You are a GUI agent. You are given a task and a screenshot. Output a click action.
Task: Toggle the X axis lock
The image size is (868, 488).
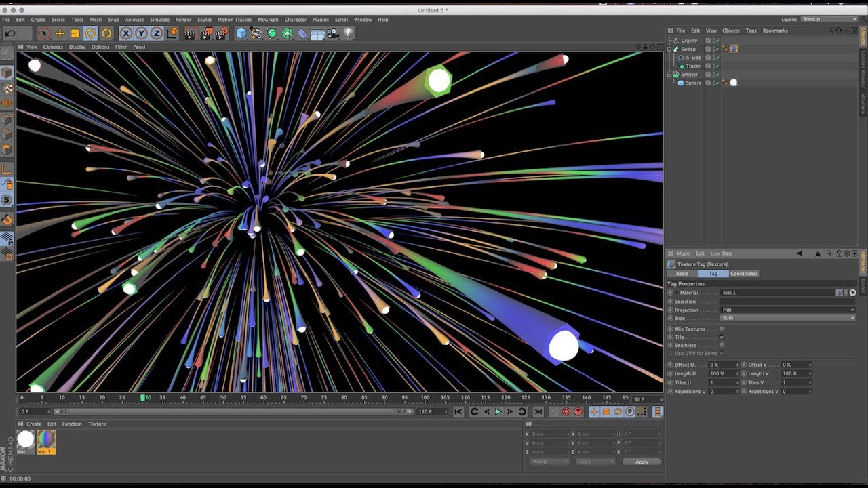click(x=126, y=33)
